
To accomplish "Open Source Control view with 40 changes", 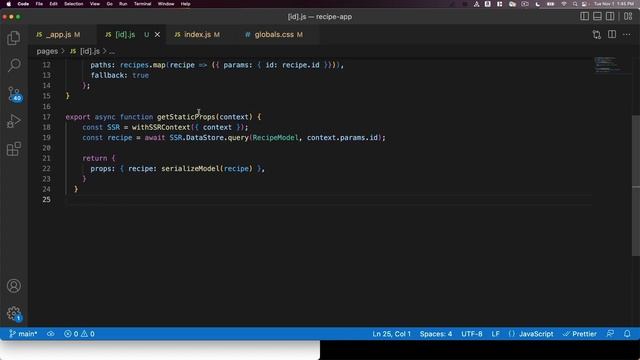I will coord(14,94).
